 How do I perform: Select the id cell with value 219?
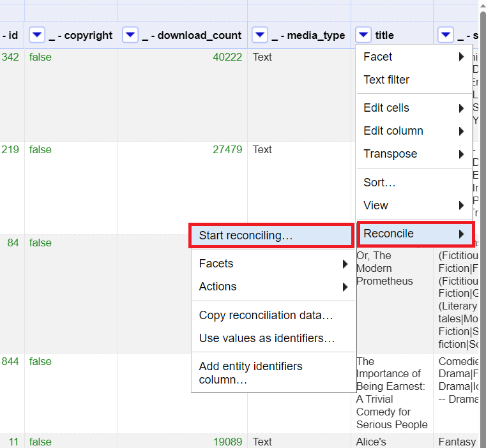click(10, 149)
